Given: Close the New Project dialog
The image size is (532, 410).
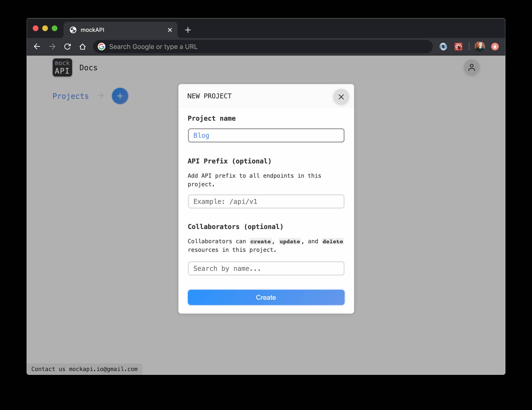Looking at the screenshot, I should point(341,97).
